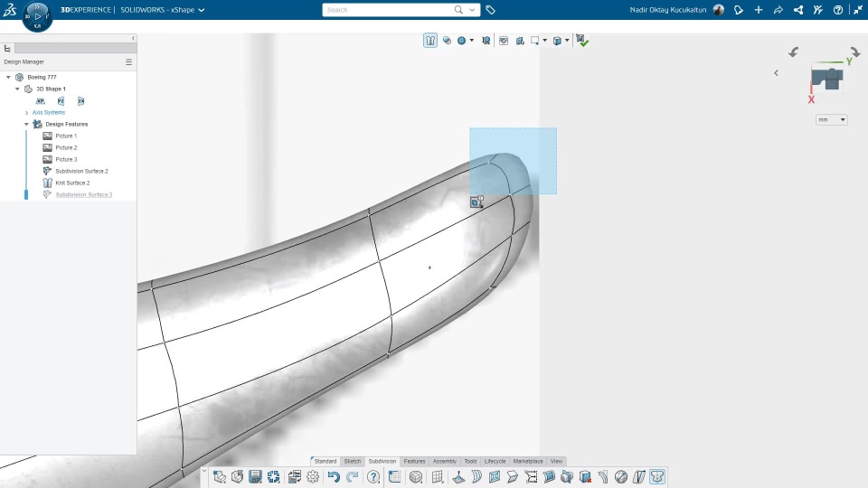This screenshot has width=868, height=488.
Task: Open the search options dropdown arrow
Action: pyautogui.click(x=472, y=9)
